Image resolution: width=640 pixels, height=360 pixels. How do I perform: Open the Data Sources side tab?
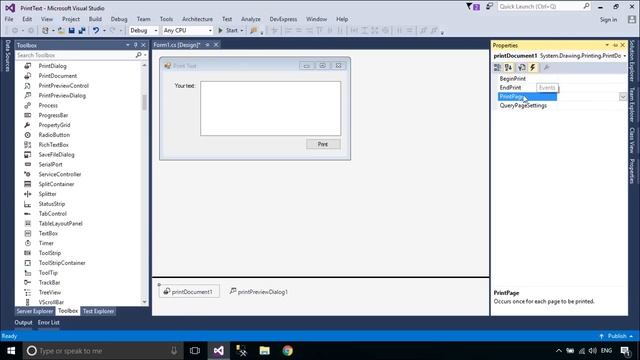(7, 56)
